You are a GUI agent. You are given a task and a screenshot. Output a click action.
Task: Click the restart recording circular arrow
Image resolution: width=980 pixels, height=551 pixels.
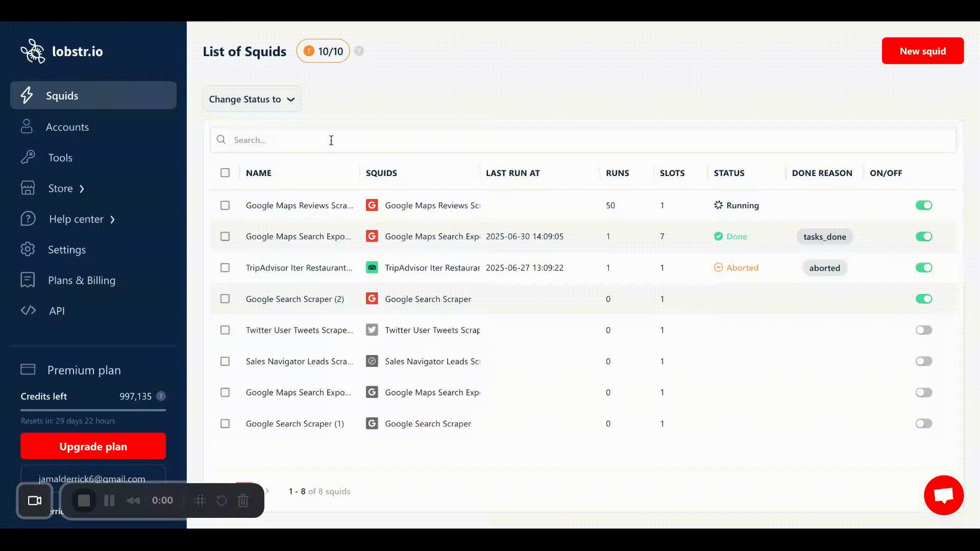(x=222, y=500)
